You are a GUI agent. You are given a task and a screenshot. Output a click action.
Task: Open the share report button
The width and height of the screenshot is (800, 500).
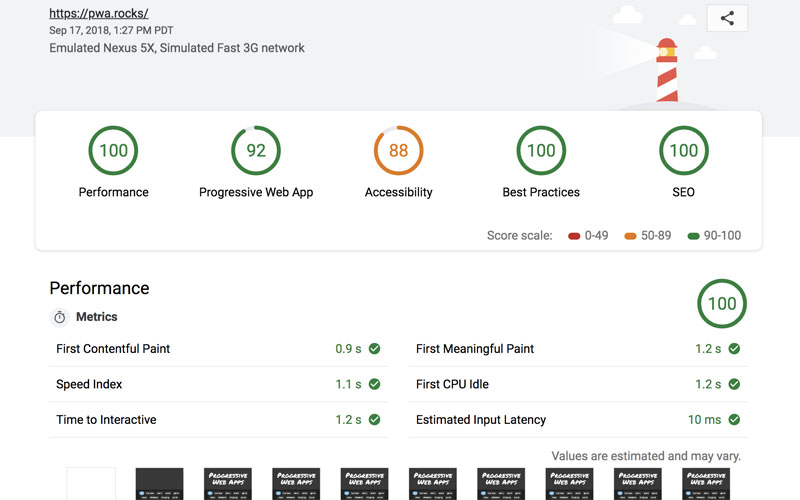(x=727, y=18)
